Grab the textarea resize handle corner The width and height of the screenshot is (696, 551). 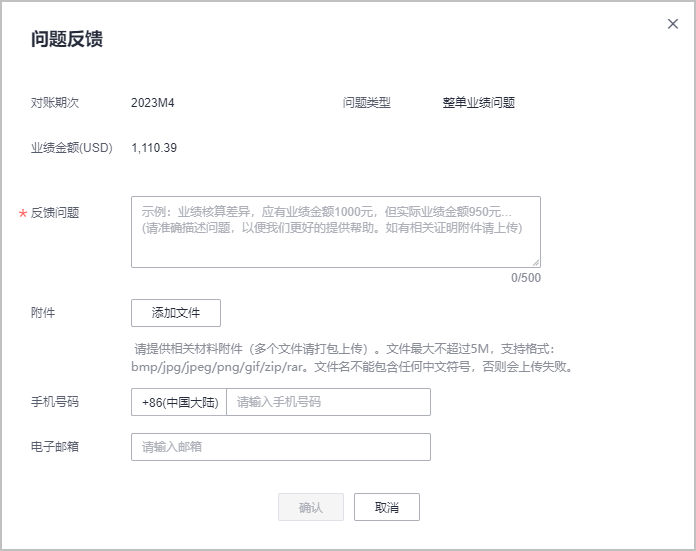[536, 262]
